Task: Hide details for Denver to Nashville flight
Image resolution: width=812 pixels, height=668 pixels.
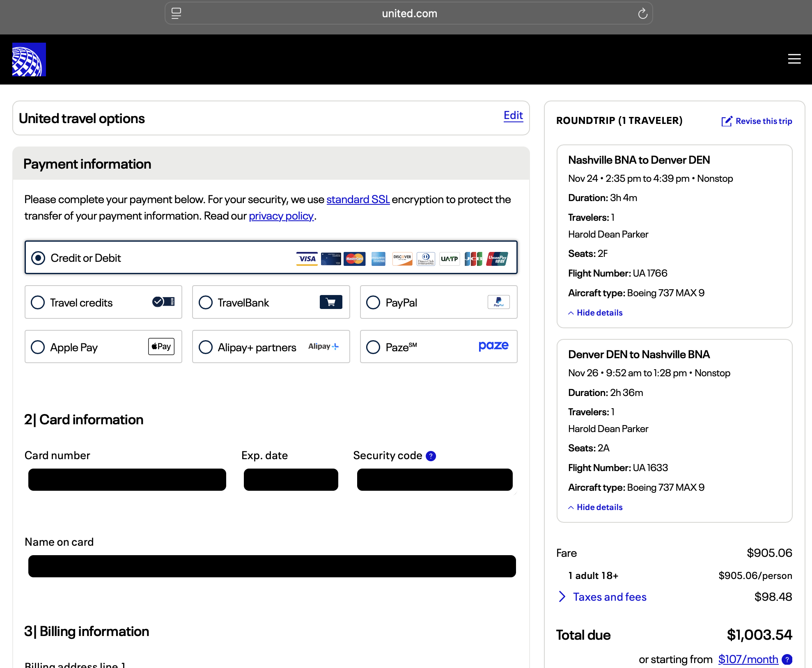Action: click(599, 507)
